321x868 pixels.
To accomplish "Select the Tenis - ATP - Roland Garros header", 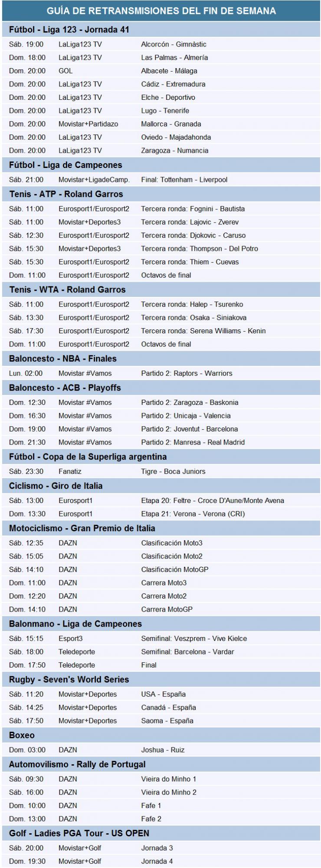I will (66, 194).
